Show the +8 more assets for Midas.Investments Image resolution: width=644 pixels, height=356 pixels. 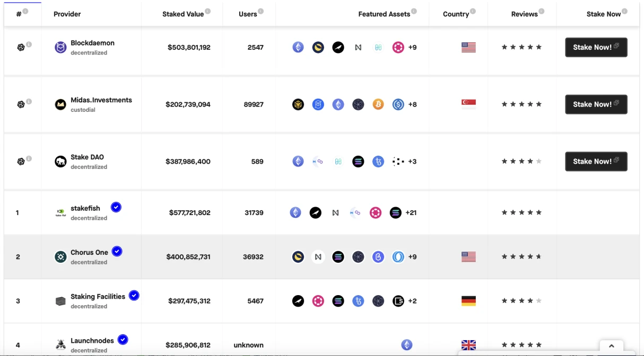412,104
